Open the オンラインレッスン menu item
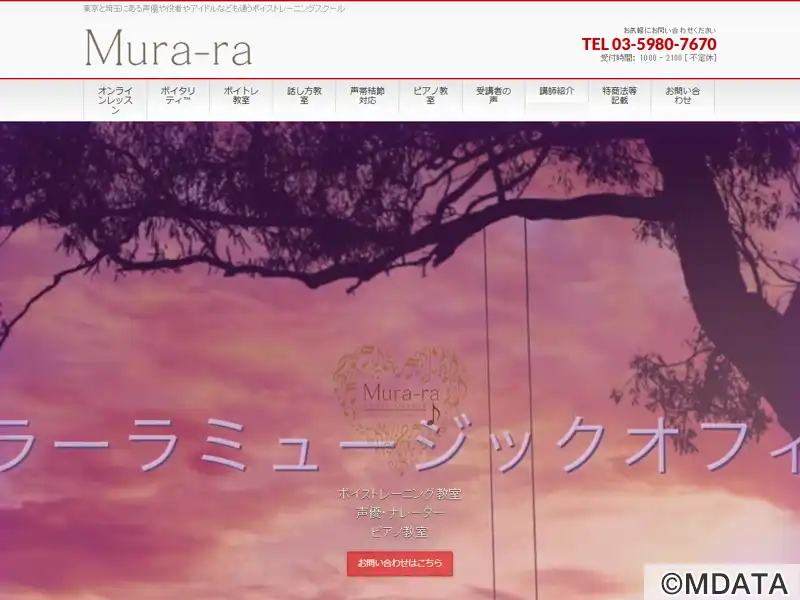The image size is (800, 600). (115, 100)
